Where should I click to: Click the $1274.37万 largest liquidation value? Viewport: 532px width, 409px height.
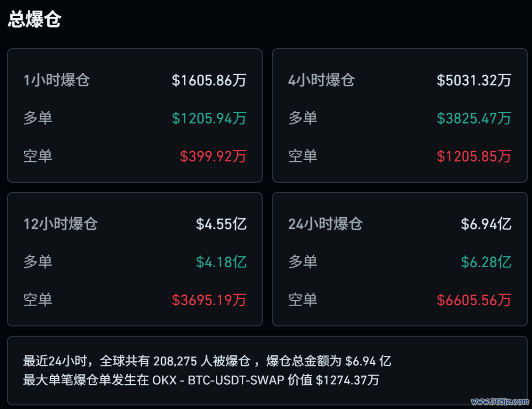[347, 380]
